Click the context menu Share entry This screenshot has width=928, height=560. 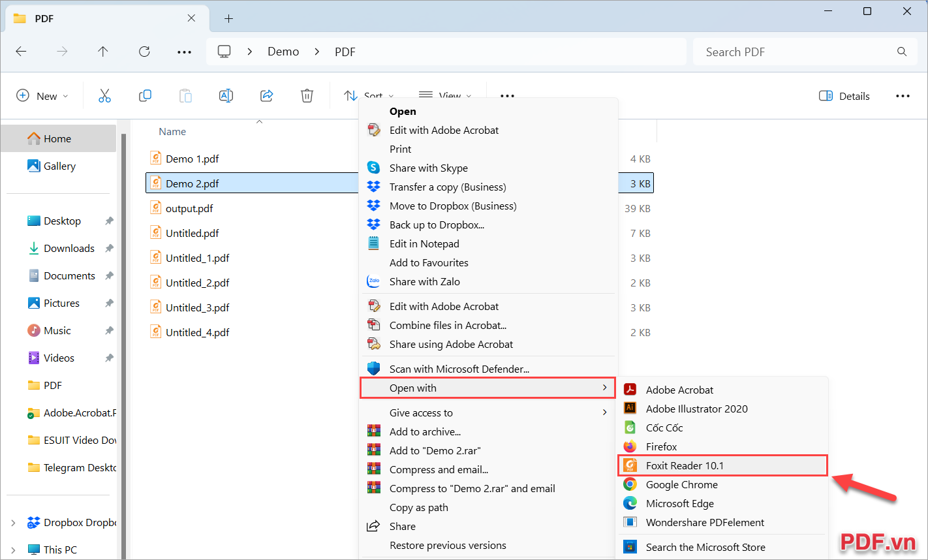click(488, 526)
